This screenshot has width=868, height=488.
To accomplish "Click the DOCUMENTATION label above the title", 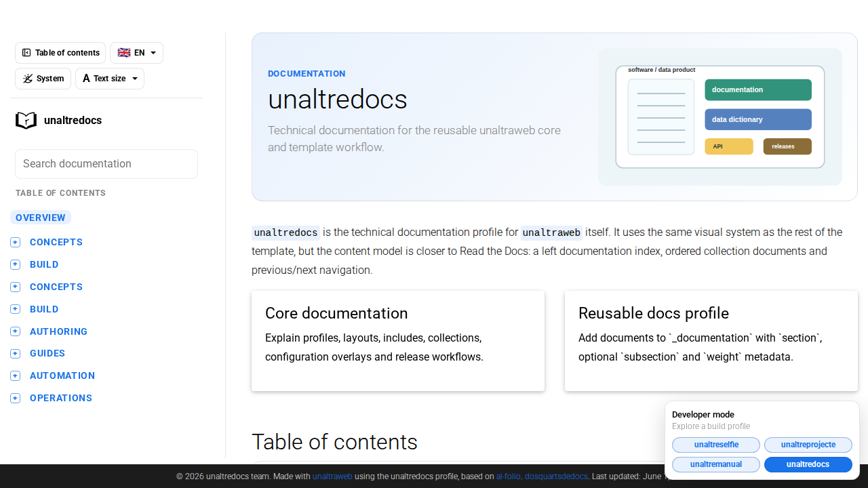I will (x=307, y=73).
